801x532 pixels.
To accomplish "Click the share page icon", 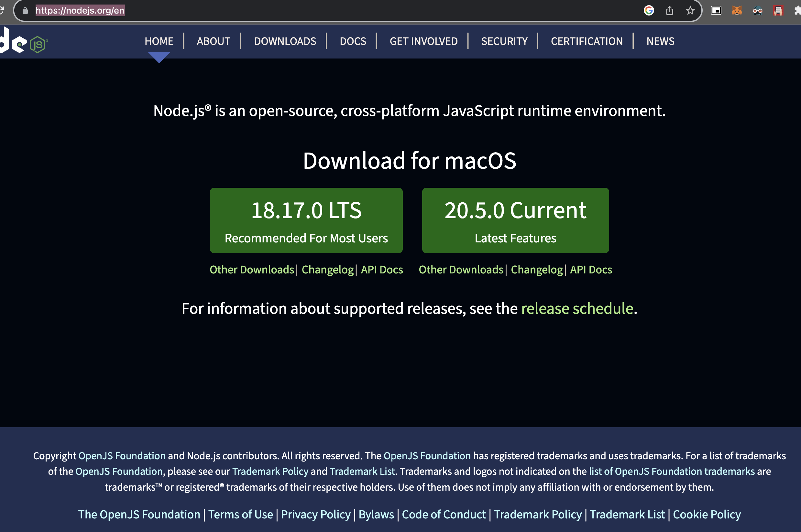I will point(669,11).
